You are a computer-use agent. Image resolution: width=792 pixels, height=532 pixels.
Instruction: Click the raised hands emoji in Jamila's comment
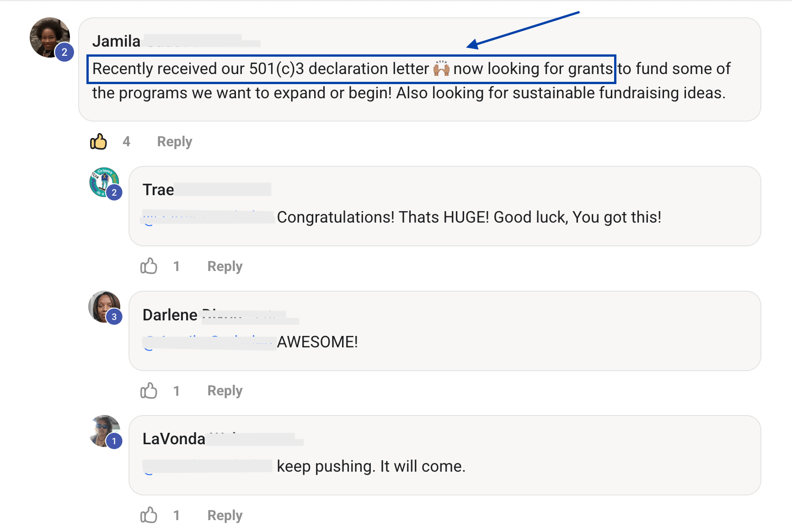point(441,69)
